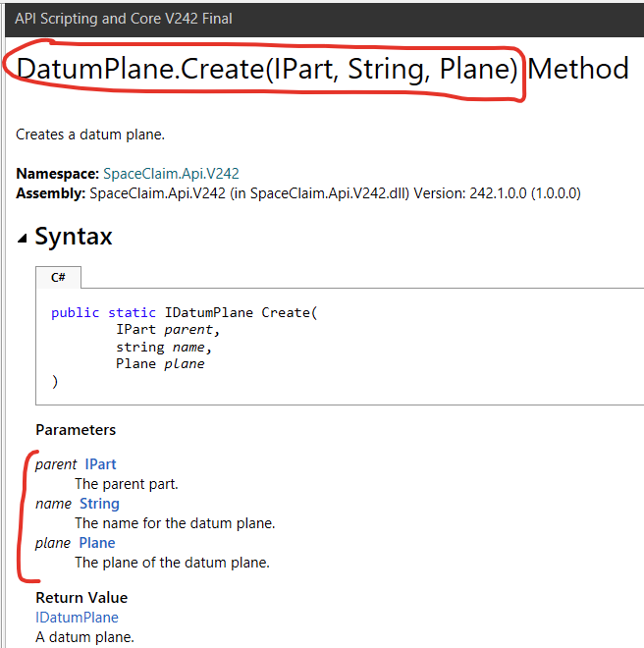This screenshot has height=648, width=644.
Task: Click the 'static' keyword in code
Action: 132,313
